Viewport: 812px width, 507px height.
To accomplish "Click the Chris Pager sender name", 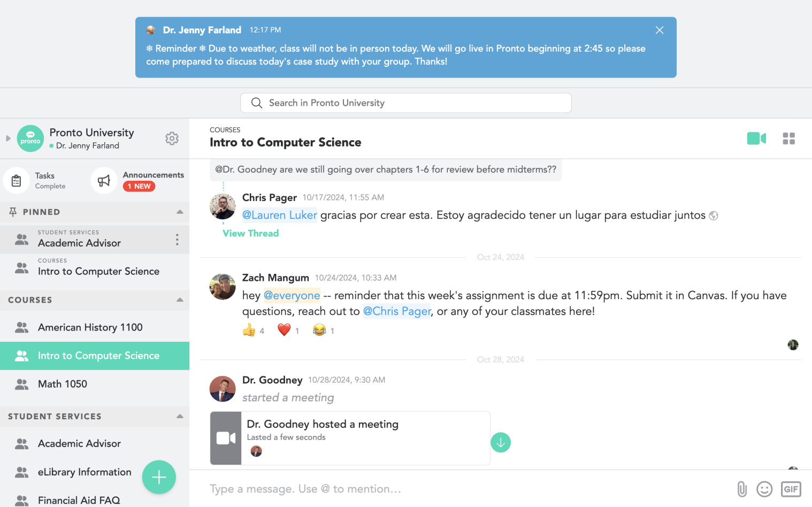I will click(x=270, y=197).
